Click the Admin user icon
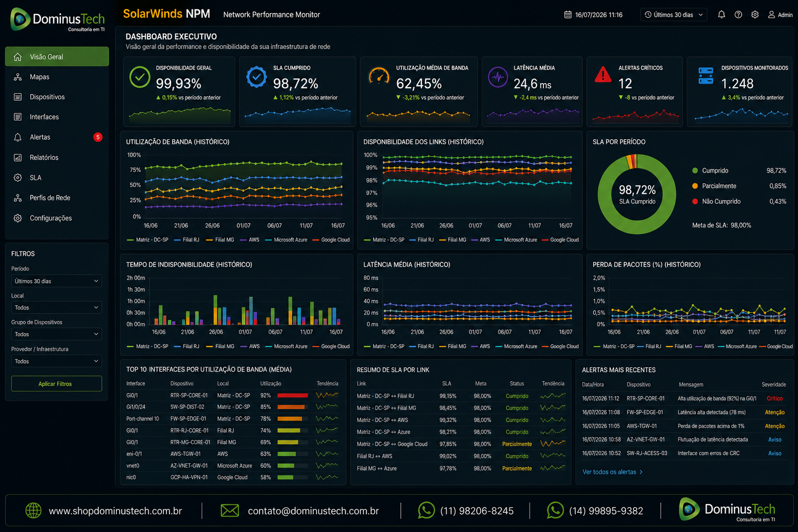The width and height of the screenshot is (798, 532). pos(771,15)
